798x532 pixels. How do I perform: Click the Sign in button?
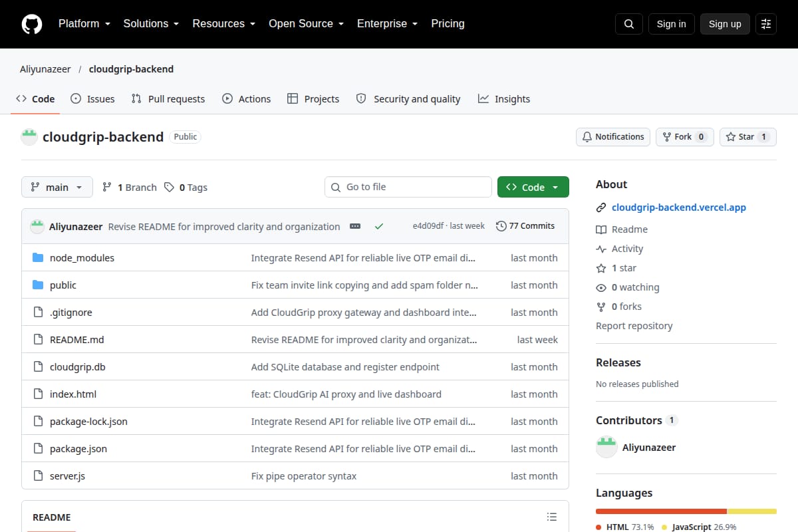coord(671,24)
